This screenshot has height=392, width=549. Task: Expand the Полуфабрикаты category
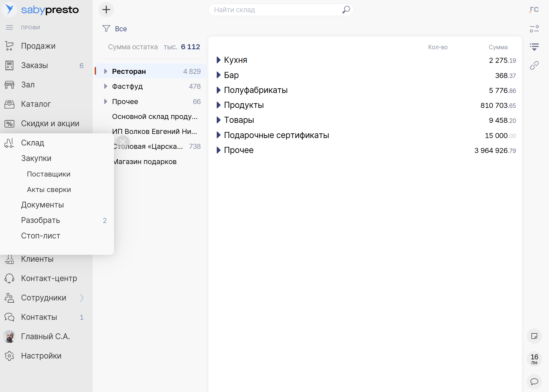(218, 90)
